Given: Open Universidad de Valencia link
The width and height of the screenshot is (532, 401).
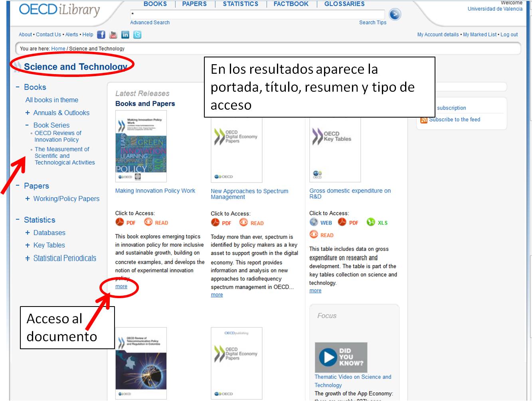Looking at the screenshot, I should [x=495, y=9].
